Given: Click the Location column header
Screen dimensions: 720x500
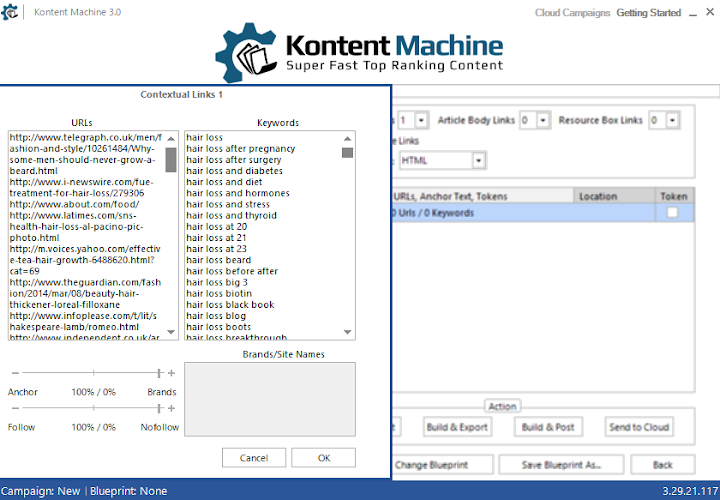Looking at the screenshot, I should click(x=614, y=196).
